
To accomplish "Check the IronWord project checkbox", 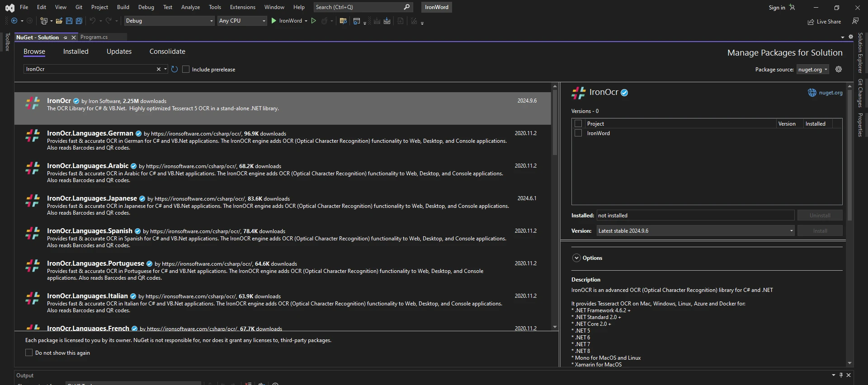I will click(578, 133).
